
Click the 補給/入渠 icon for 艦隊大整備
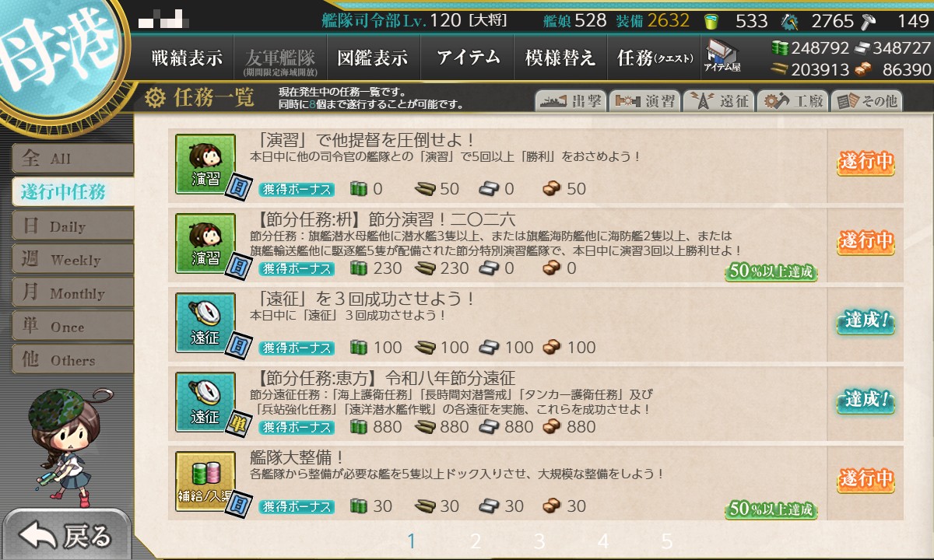tap(205, 480)
